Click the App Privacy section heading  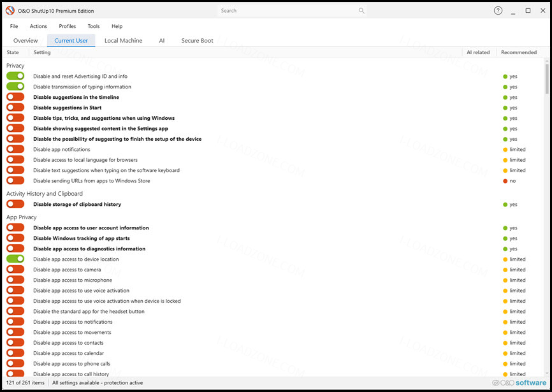tap(22, 217)
